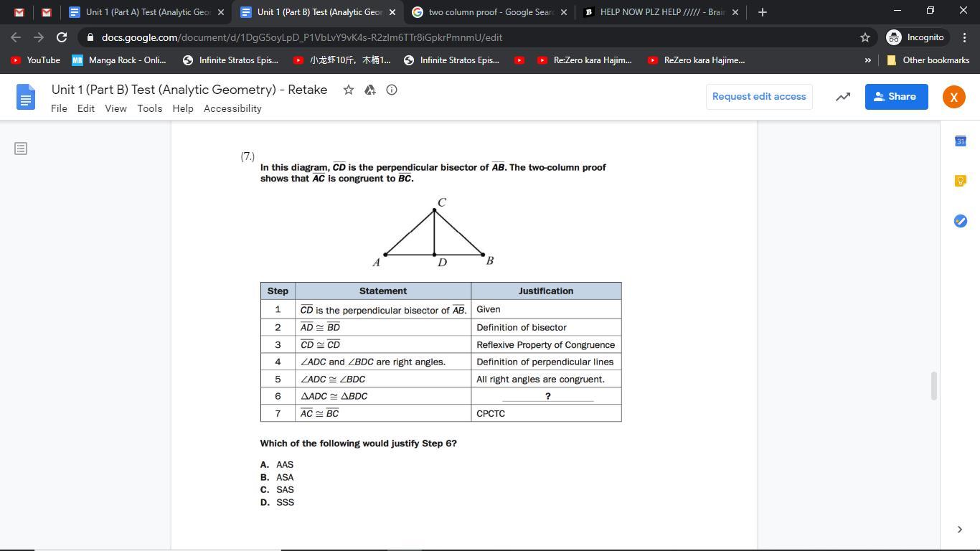Open a new browser tab
The height and width of the screenshot is (551, 980).
763,12
